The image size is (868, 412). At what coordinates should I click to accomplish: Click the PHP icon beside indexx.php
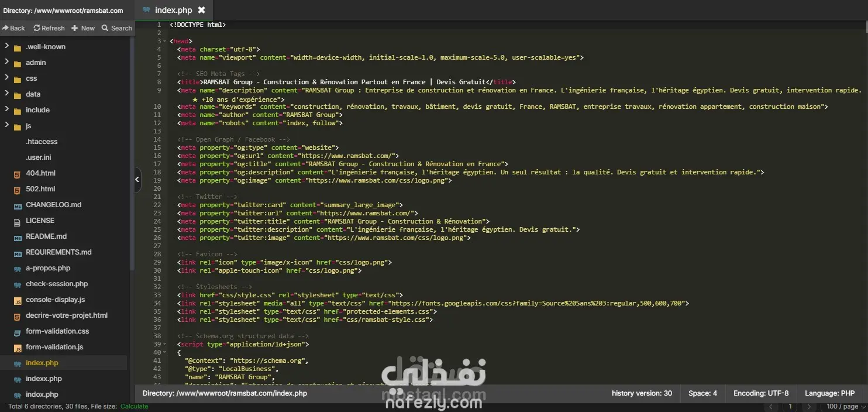click(18, 379)
